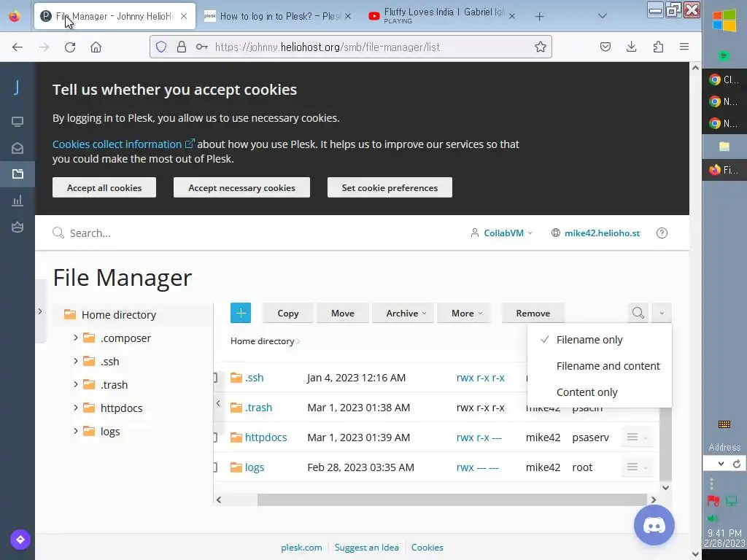
Task: Open a new browser tab with plus
Action: tap(539, 17)
